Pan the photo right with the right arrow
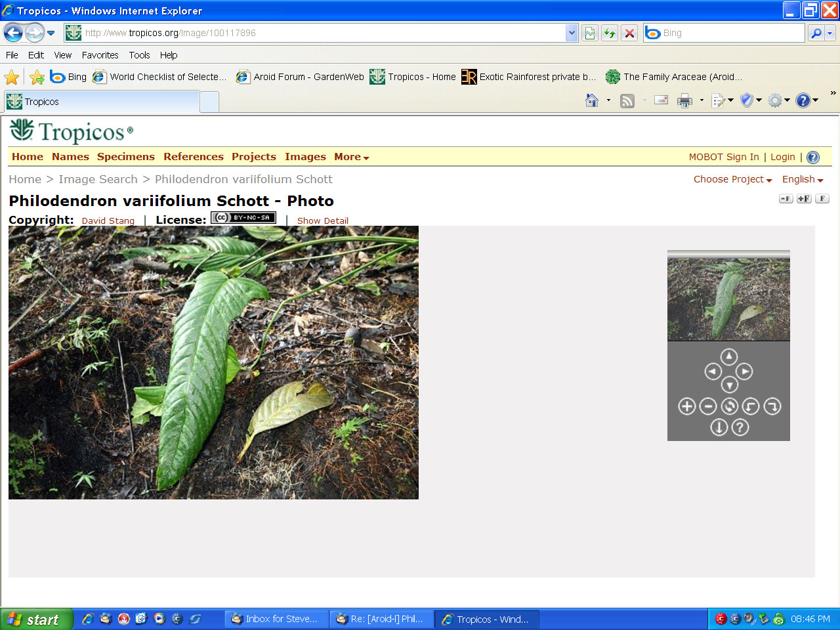This screenshot has width=840, height=630. [744, 371]
